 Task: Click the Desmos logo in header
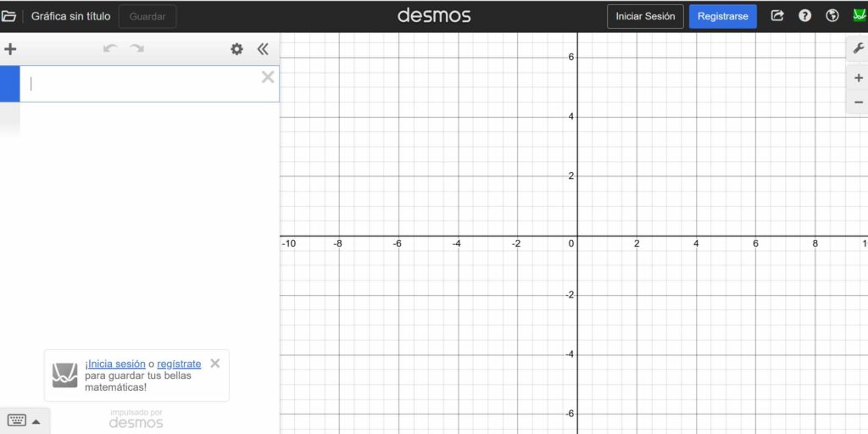pos(434,15)
